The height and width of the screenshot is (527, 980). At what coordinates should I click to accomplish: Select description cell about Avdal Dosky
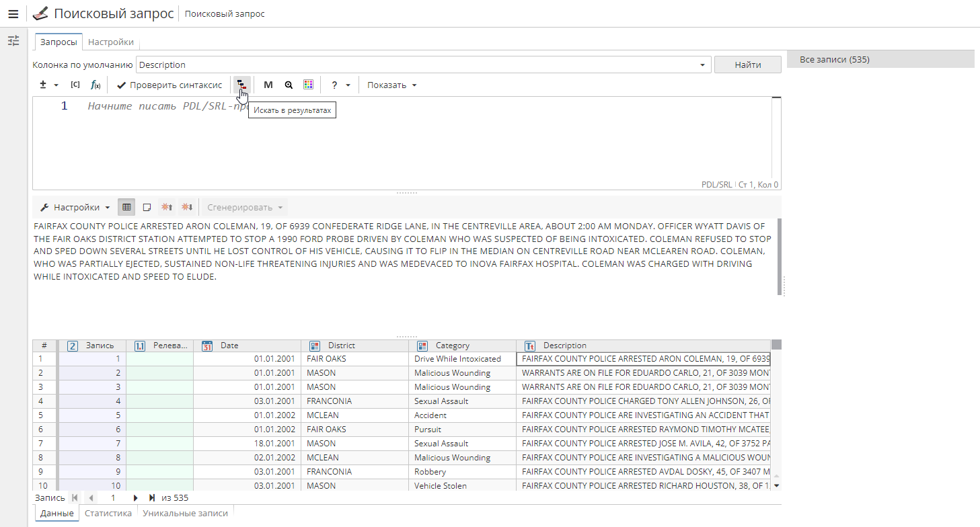644,472
